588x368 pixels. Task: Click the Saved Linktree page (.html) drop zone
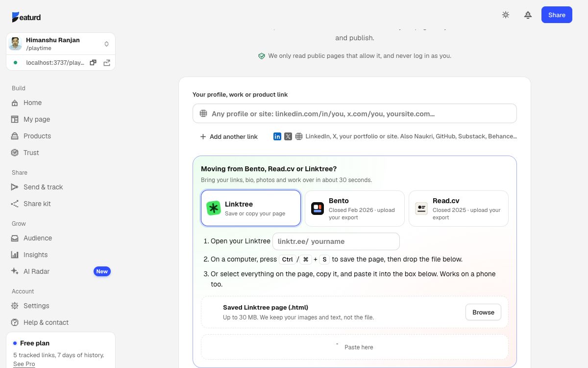coord(355,312)
